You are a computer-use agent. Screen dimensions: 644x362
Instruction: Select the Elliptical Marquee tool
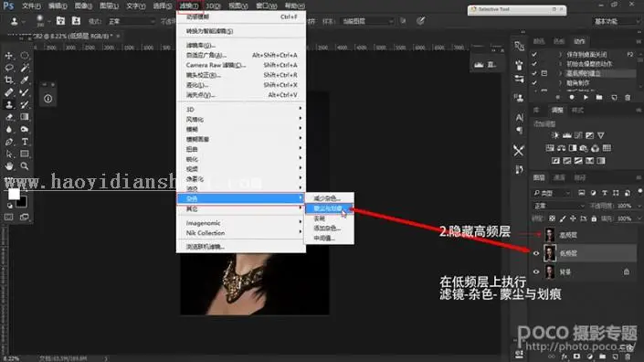(25, 55)
